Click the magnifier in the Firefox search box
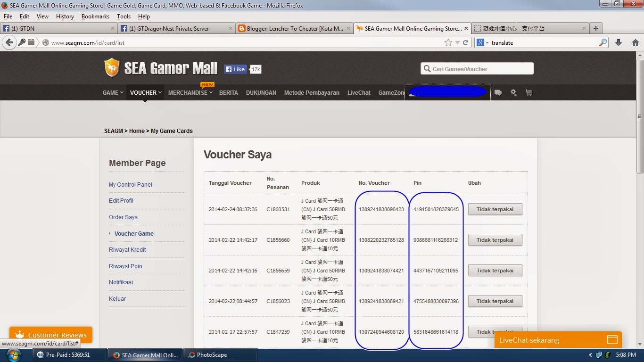Viewport: 644px width, 362px height. [603, 42]
